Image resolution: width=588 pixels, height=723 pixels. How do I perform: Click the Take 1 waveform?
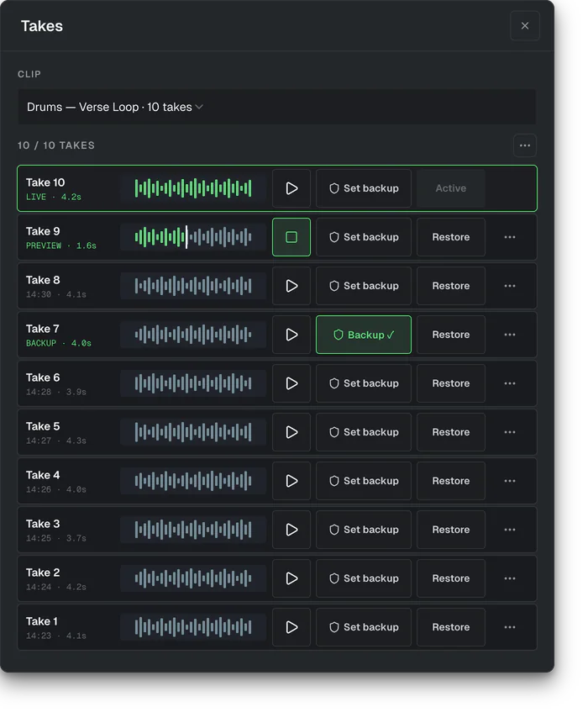tap(193, 627)
